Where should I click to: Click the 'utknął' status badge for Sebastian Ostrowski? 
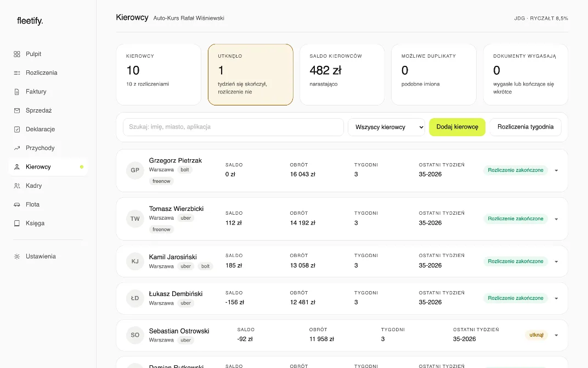pyautogui.click(x=536, y=335)
